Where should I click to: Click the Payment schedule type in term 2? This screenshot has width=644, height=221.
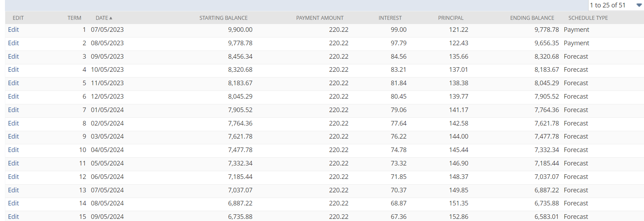coord(577,43)
